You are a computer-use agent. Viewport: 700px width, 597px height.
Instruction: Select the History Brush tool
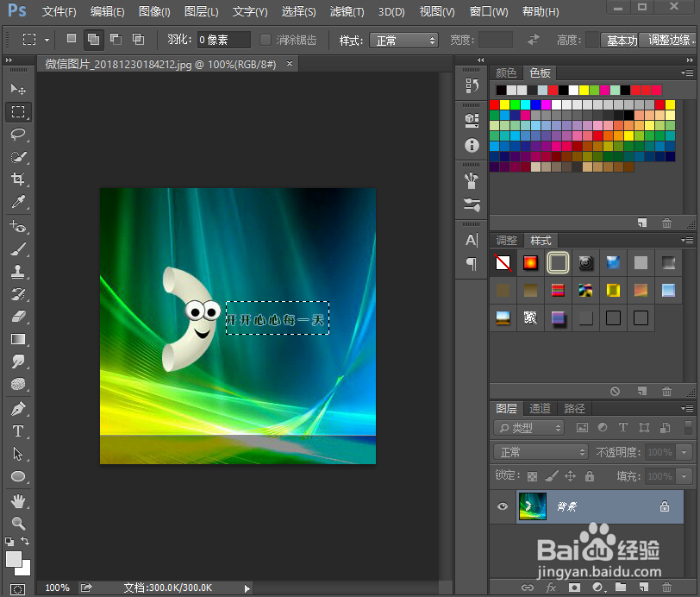click(x=18, y=294)
